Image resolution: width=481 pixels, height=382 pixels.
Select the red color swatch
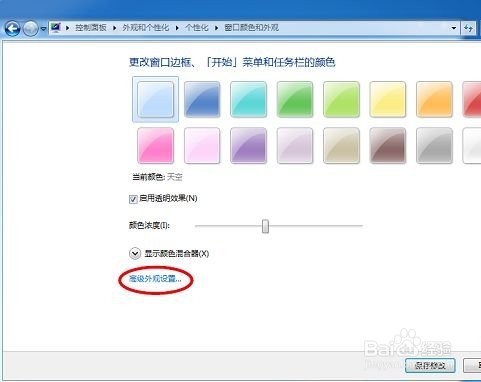472,99
